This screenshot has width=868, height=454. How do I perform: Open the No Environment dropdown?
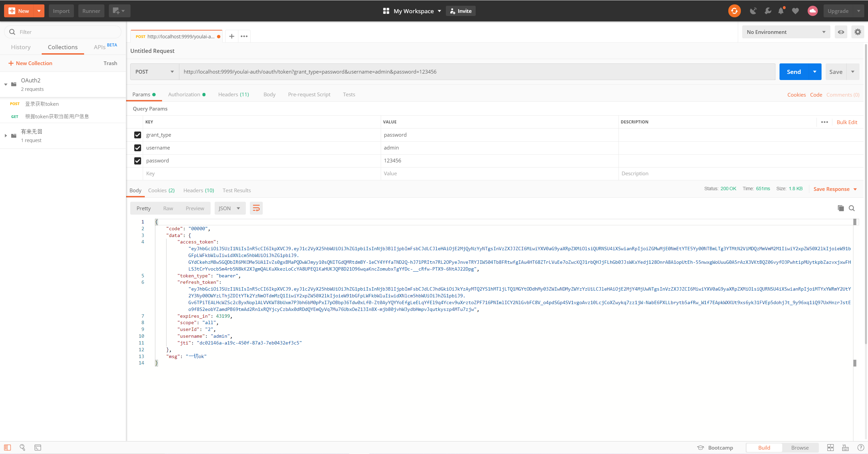(x=786, y=32)
